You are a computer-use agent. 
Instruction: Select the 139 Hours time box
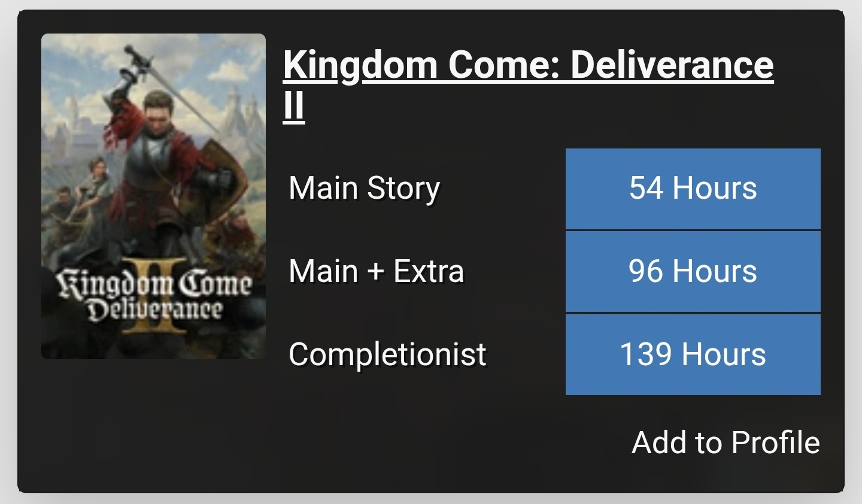click(x=693, y=354)
